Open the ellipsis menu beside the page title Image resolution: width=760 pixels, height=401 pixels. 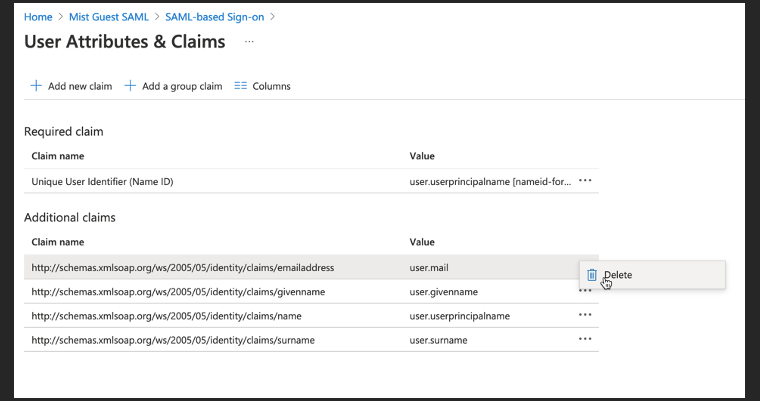pyautogui.click(x=249, y=42)
